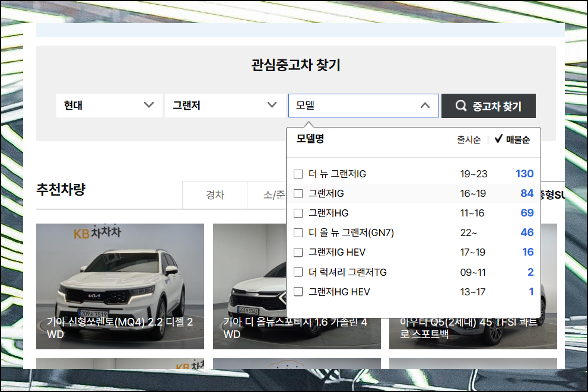Click the 130 listing count
Image resolution: width=588 pixels, height=392 pixels.
coord(525,174)
